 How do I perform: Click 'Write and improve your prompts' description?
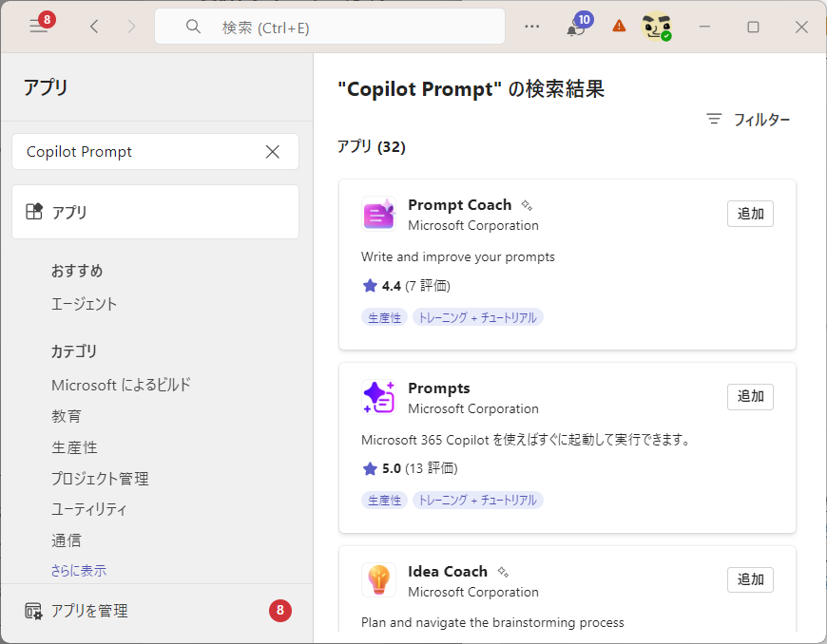point(458,256)
